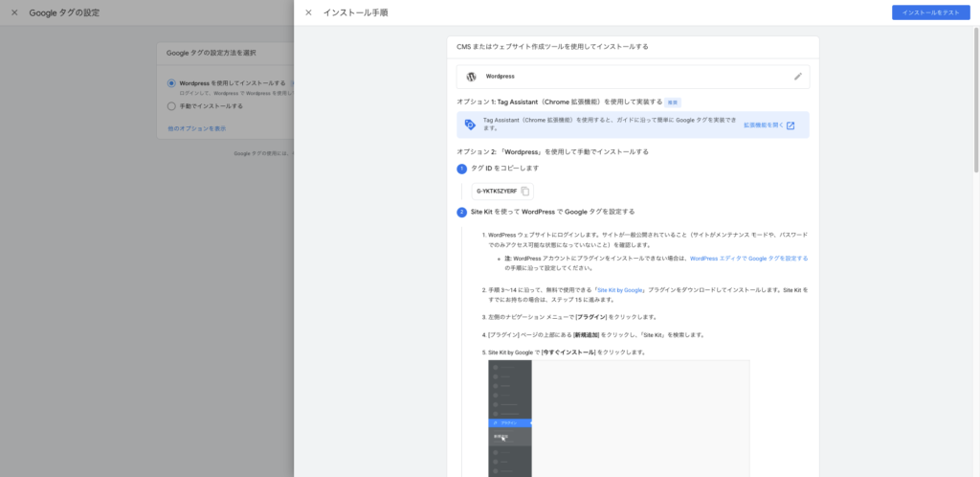Click instruction 5 今すぐインストール text
Screen dimensions: 980x477
568,352
